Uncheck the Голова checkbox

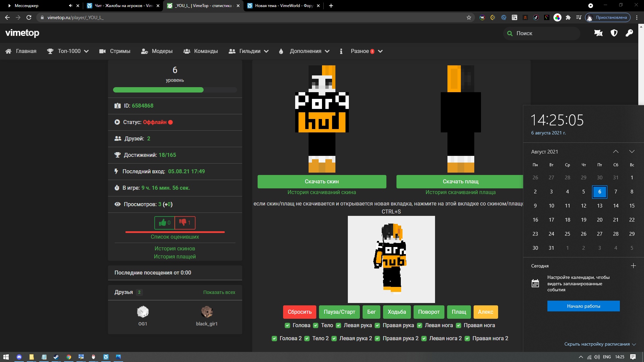pos(287,325)
